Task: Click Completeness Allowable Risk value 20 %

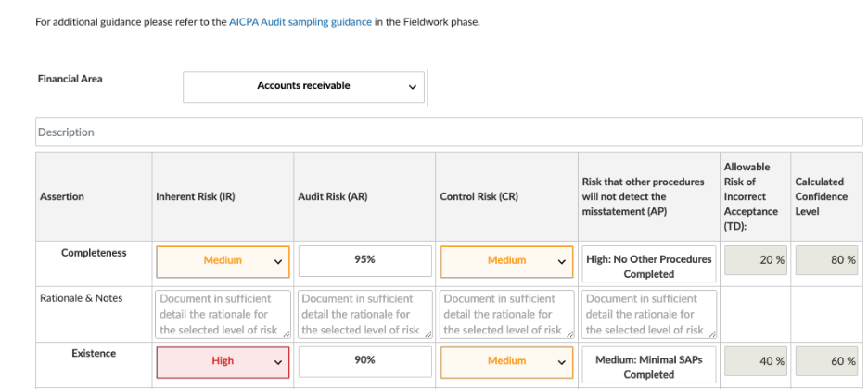Action: pos(756,260)
